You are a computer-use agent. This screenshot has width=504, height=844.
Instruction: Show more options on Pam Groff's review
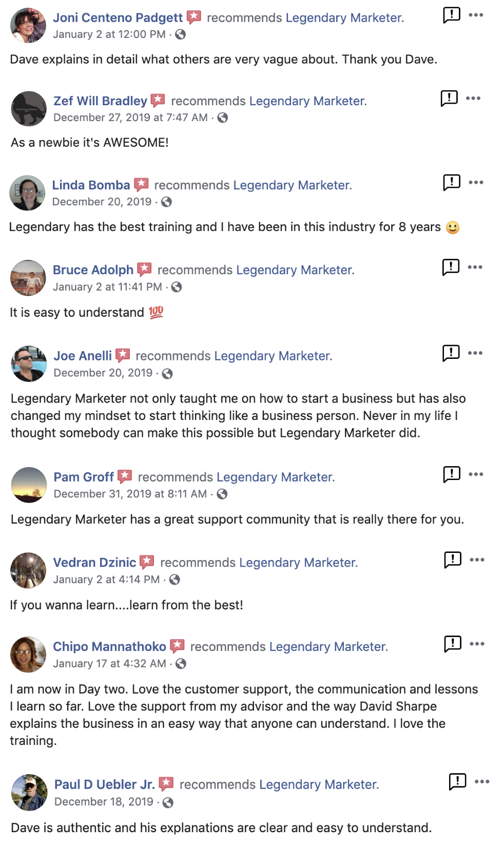coord(476,474)
